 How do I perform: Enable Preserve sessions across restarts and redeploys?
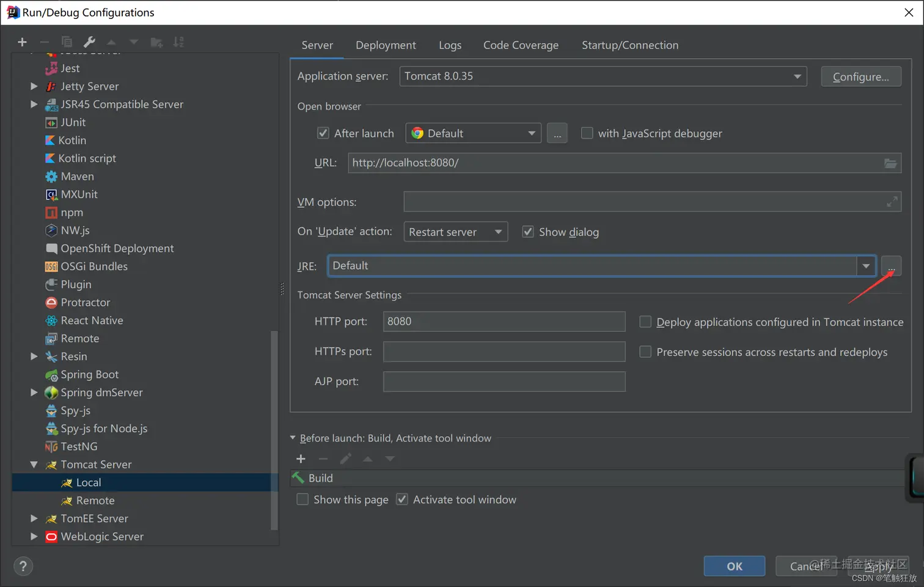[645, 352]
